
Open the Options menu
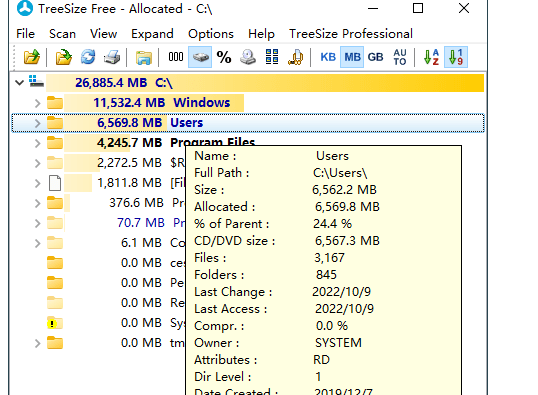pos(211,34)
